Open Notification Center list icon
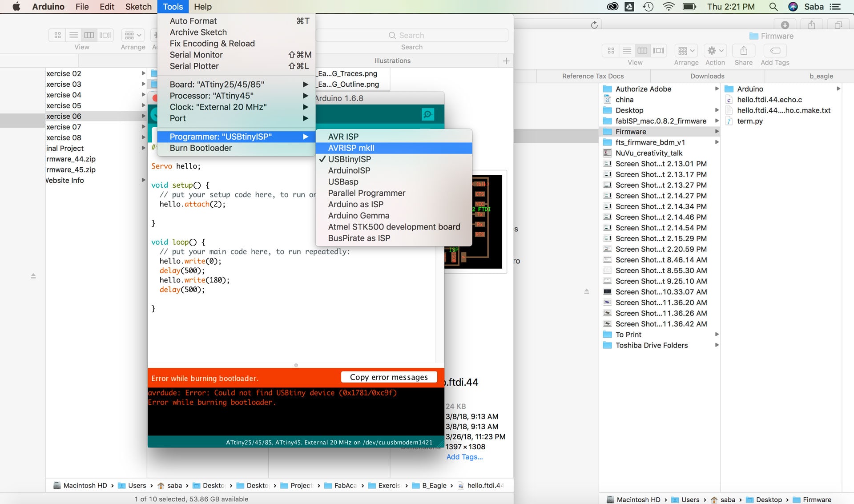This screenshot has height=504, width=854. point(835,7)
